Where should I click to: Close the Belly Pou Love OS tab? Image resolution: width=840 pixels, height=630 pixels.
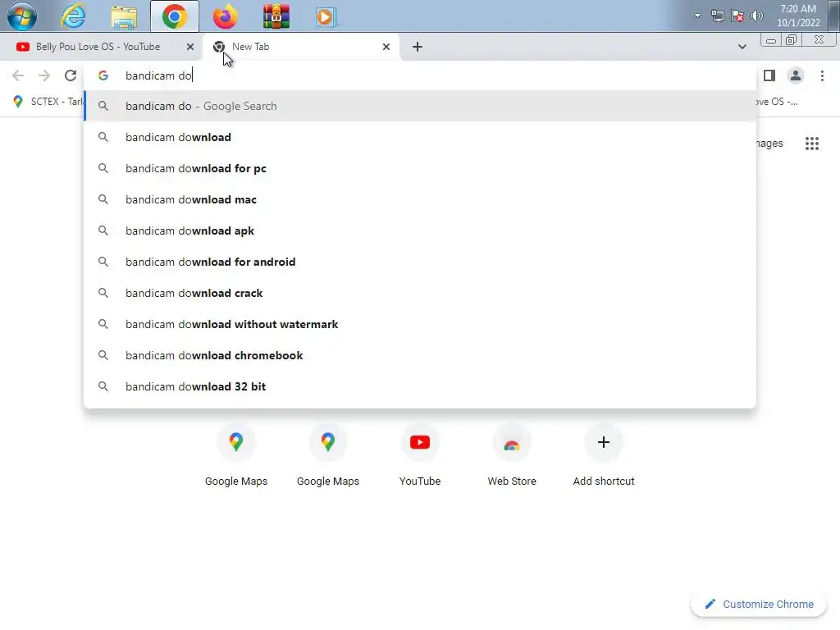pos(190,47)
